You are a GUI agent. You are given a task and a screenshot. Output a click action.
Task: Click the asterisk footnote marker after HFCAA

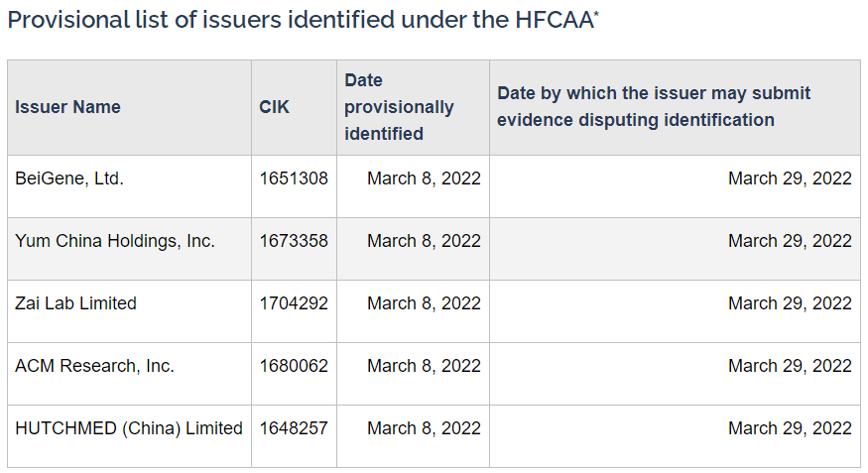pos(596,14)
